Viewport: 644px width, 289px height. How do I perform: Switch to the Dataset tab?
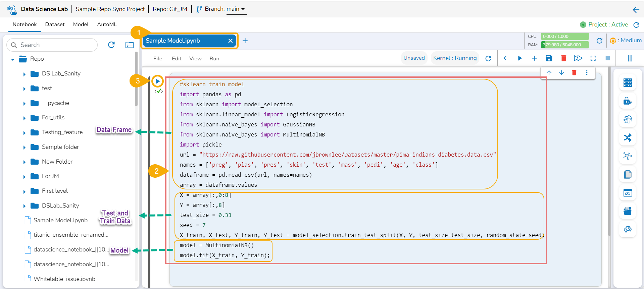tap(55, 24)
